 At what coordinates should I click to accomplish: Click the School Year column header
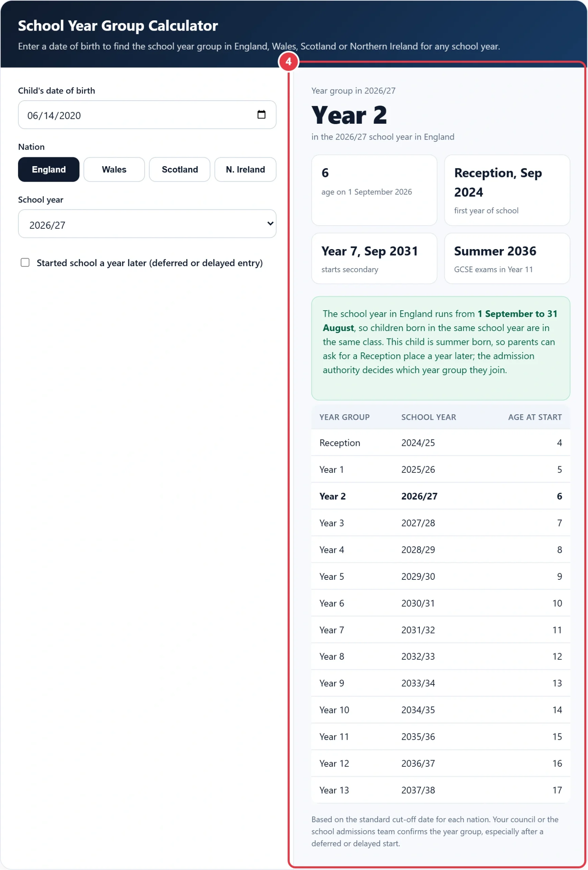pyautogui.click(x=429, y=417)
